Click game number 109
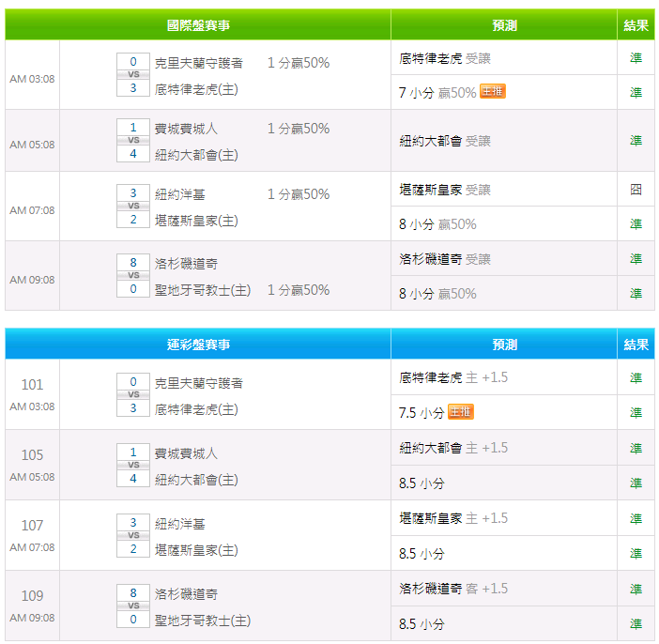 32,596
